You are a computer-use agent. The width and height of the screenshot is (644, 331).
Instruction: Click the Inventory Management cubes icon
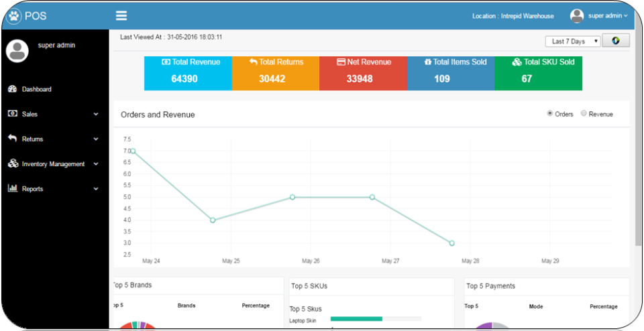coord(13,163)
